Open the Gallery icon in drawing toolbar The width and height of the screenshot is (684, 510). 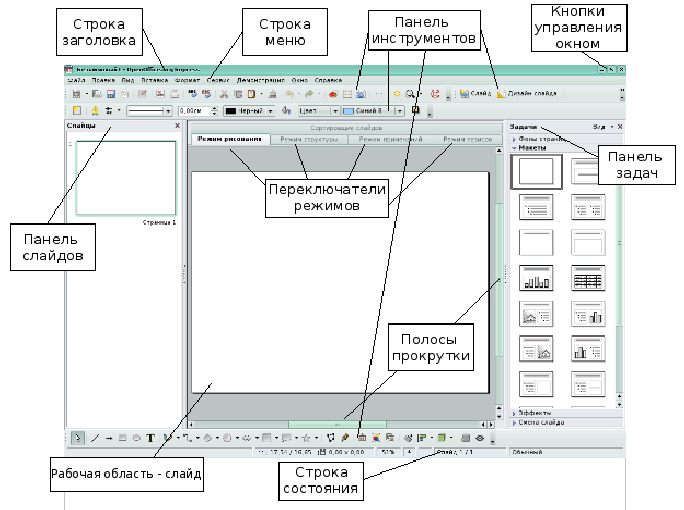pos(390,438)
